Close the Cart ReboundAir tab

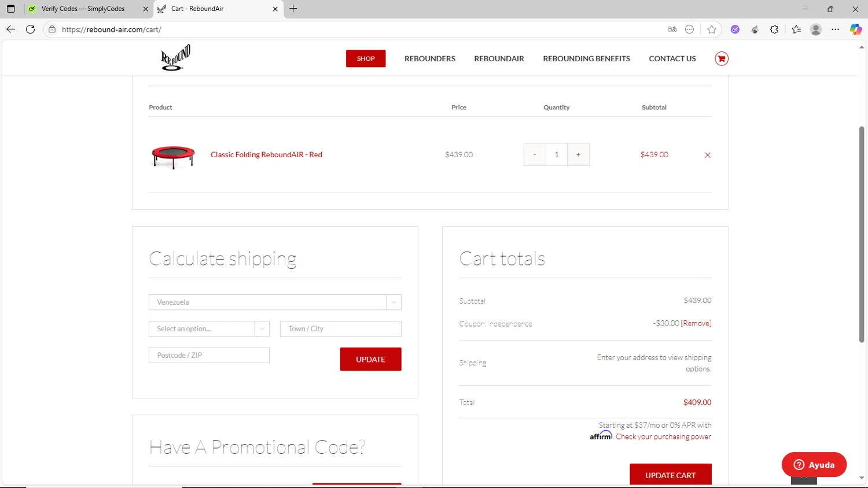[275, 9]
